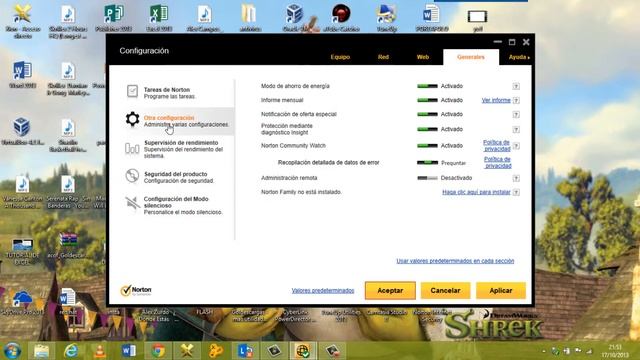Select the Otra configuración gear icon

tap(132, 119)
